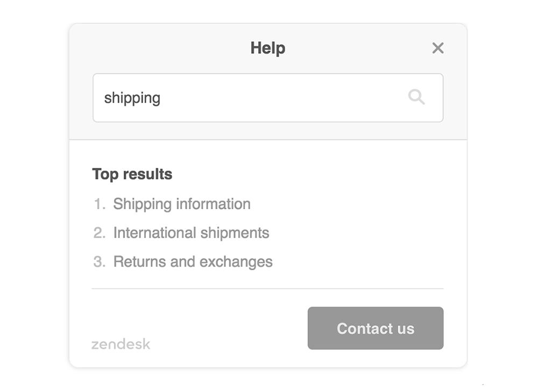This screenshot has height=392, width=538.
Task: Click the zendesk logo
Action: click(x=121, y=344)
